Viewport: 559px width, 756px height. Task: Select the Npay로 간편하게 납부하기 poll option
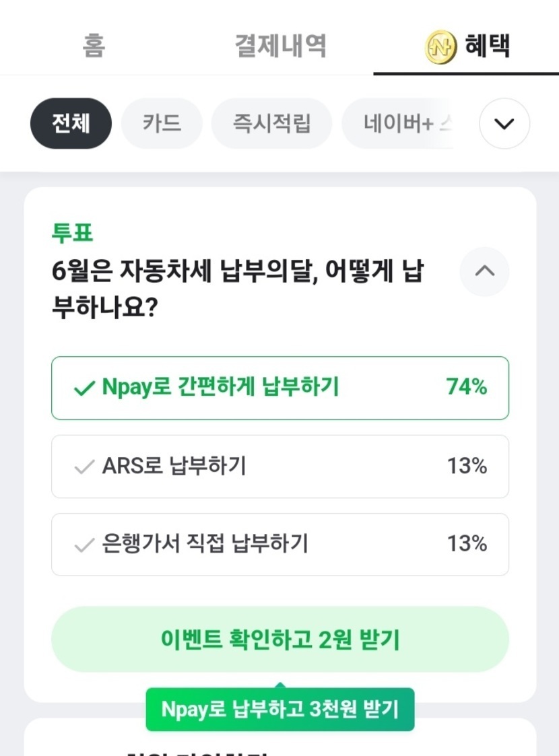[279, 388]
